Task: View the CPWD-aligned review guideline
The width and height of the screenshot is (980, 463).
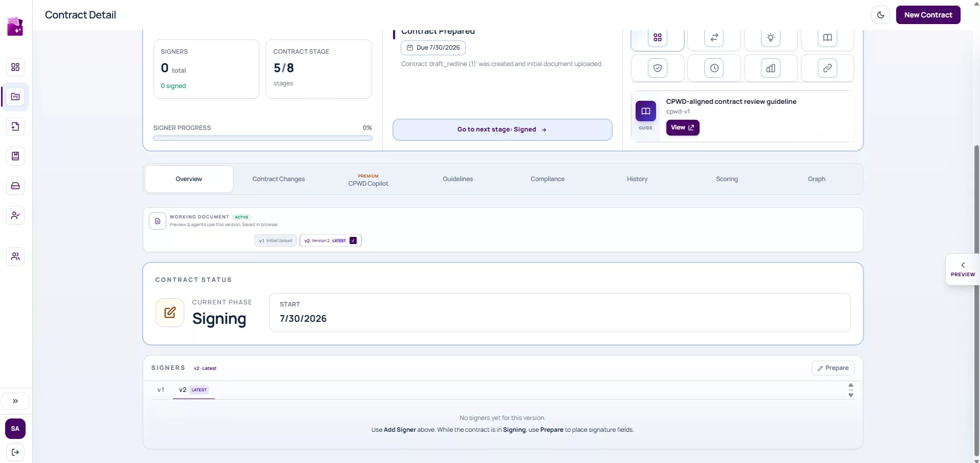Action: [x=683, y=127]
